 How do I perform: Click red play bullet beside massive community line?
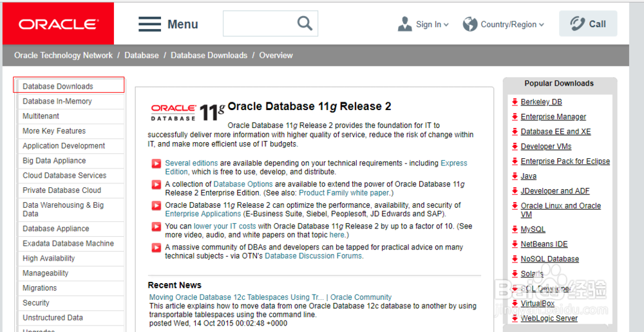[x=156, y=248]
